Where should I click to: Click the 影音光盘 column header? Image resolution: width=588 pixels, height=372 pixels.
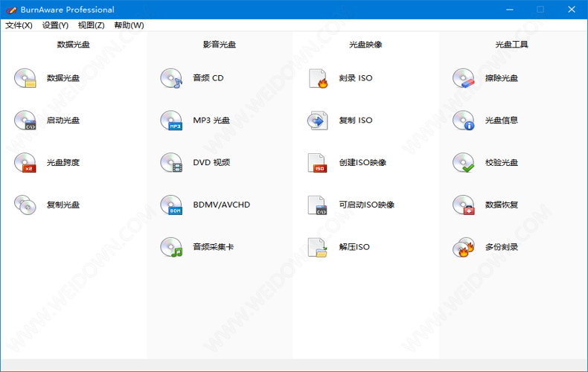click(220, 45)
